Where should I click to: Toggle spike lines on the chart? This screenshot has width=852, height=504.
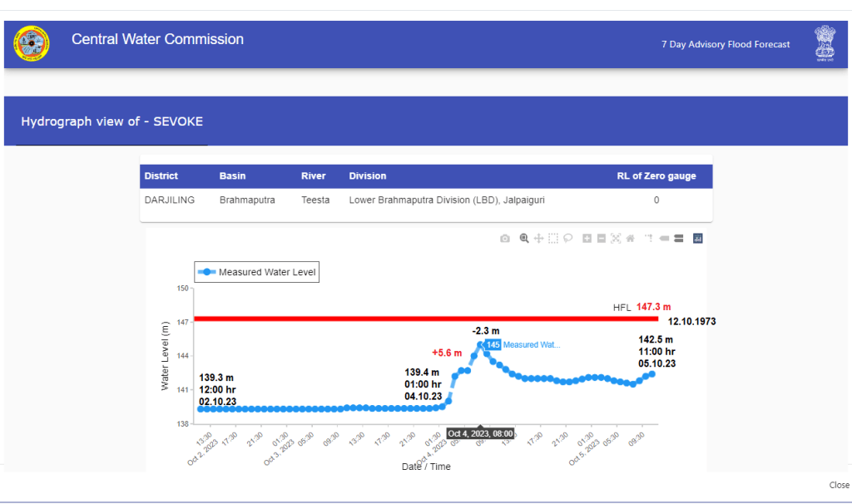[649, 239]
